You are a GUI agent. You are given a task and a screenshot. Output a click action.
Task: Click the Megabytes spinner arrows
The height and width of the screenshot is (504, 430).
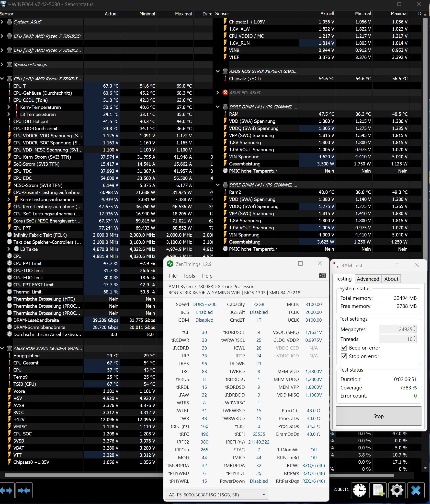click(x=415, y=329)
